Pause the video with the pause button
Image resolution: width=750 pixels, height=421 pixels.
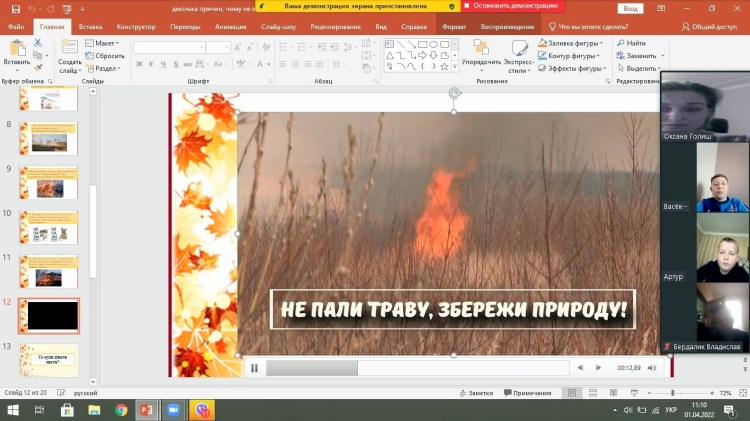(x=255, y=368)
